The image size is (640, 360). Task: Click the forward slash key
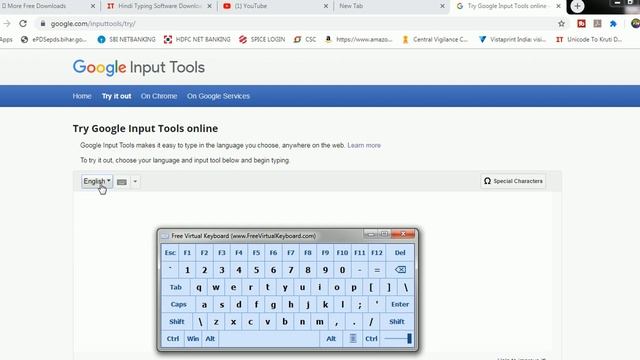[x=371, y=321]
